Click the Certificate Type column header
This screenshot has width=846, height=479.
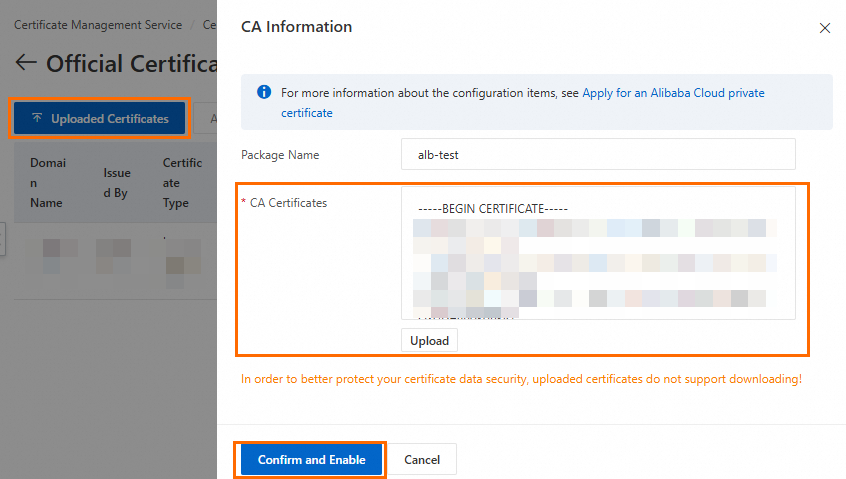[x=183, y=182]
